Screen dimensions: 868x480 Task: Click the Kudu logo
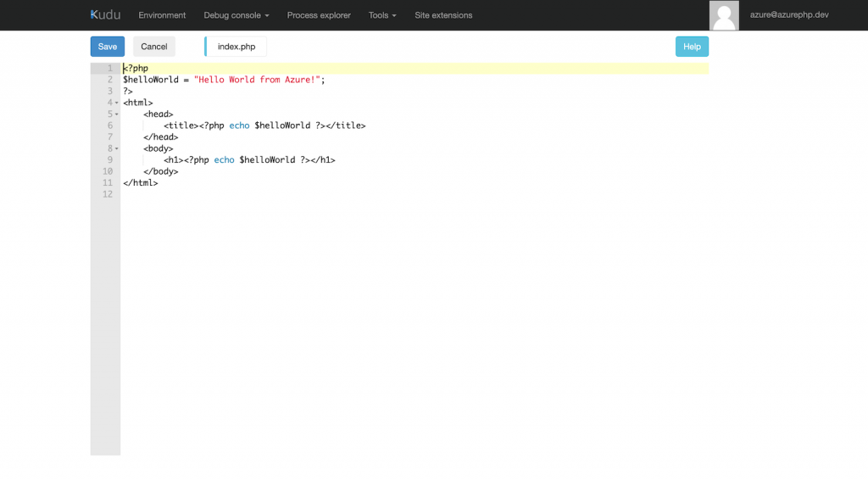105,15
